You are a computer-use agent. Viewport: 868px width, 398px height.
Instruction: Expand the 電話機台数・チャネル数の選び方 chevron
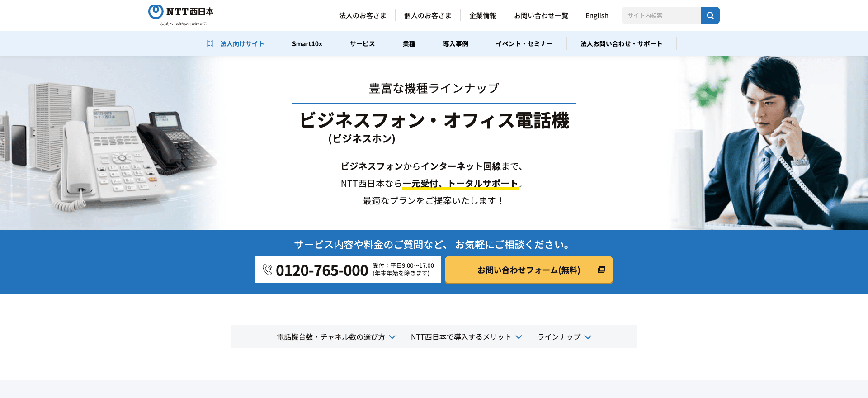[x=392, y=337]
